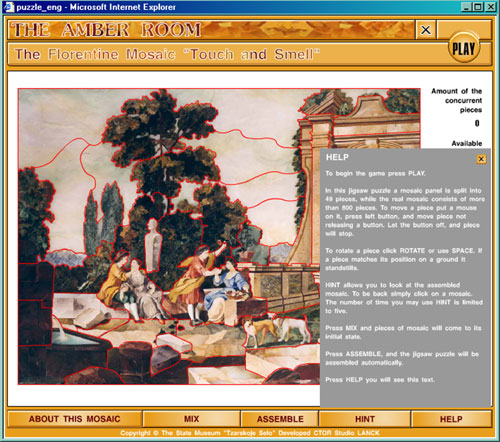Open ABOUT THIS MOSAIC
500x442 pixels.
74,419
